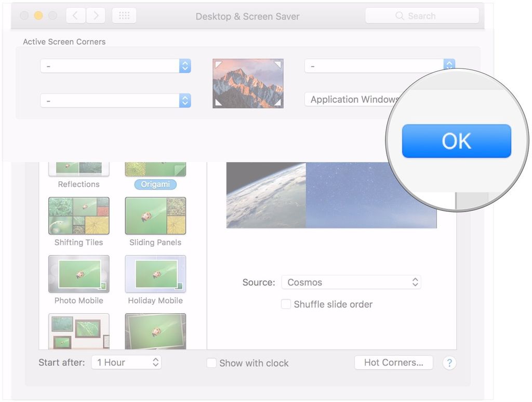532x402 pixels.
Task: Click the Show All grid icon
Action: coord(124,15)
